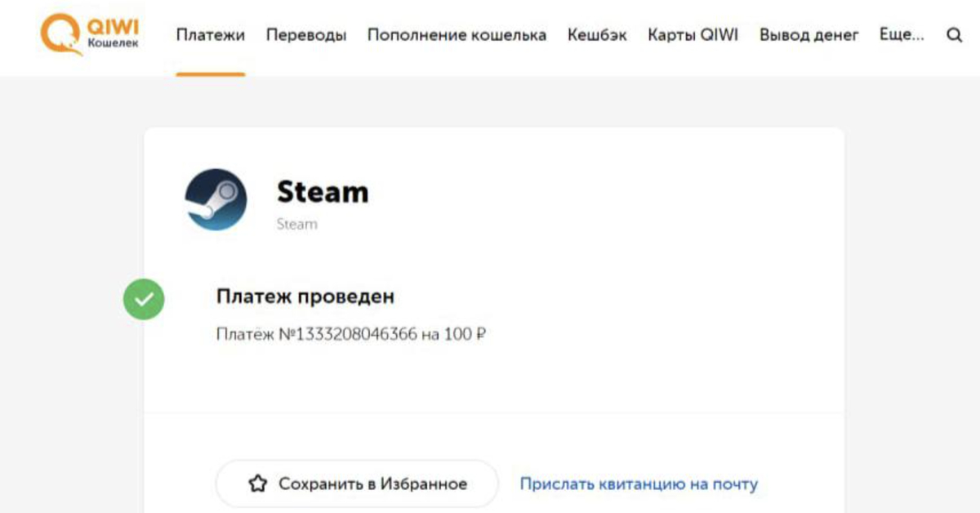The height and width of the screenshot is (513, 980).
Task: Click the 100 ₽ payment amount
Action: [x=465, y=334]
